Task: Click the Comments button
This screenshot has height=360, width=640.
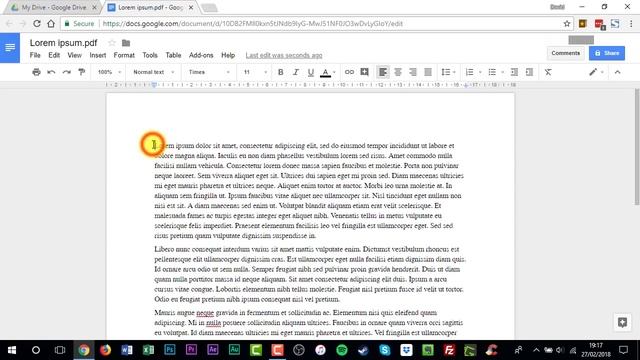Action: click(565, 53)
